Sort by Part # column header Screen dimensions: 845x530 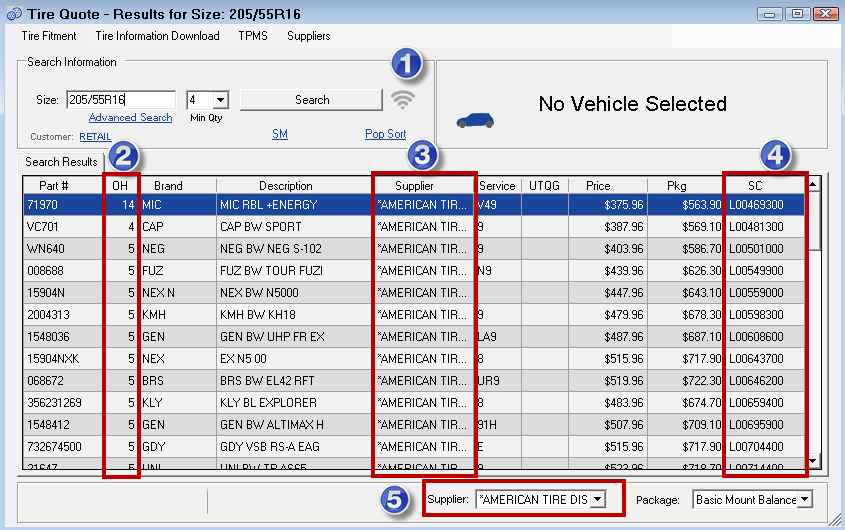tap(54, 186)
